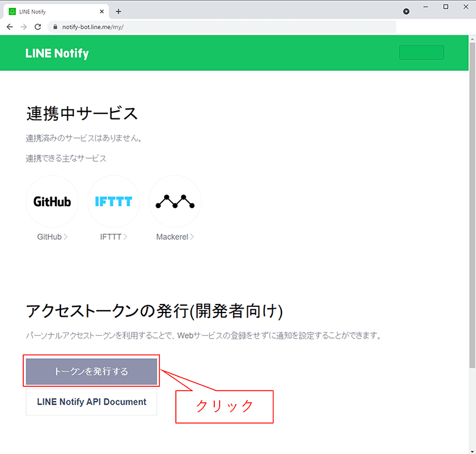Screen dimensions: 476x454
Task: Open the IFTTT service logo circle
Action: pos(114,201)
